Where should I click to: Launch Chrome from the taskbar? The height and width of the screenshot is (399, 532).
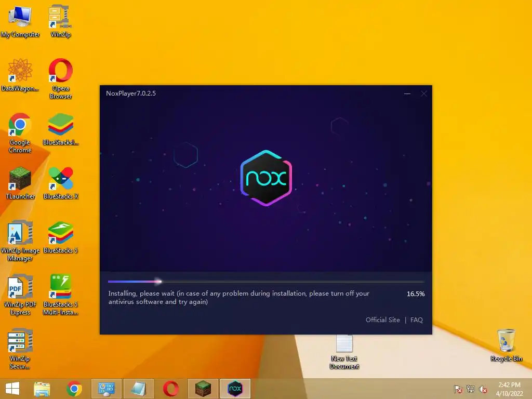point(74,389)
